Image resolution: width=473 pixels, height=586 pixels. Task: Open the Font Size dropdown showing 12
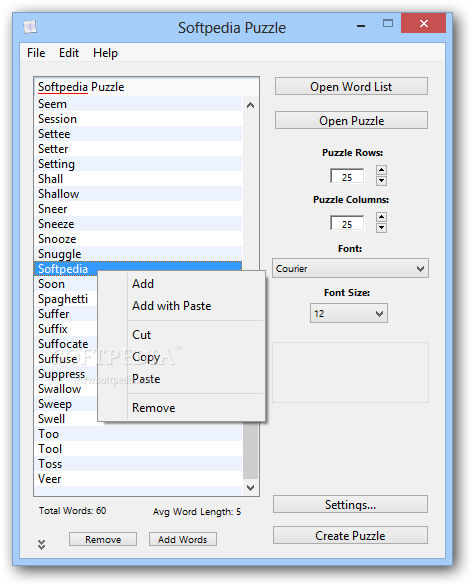point(349,313)
